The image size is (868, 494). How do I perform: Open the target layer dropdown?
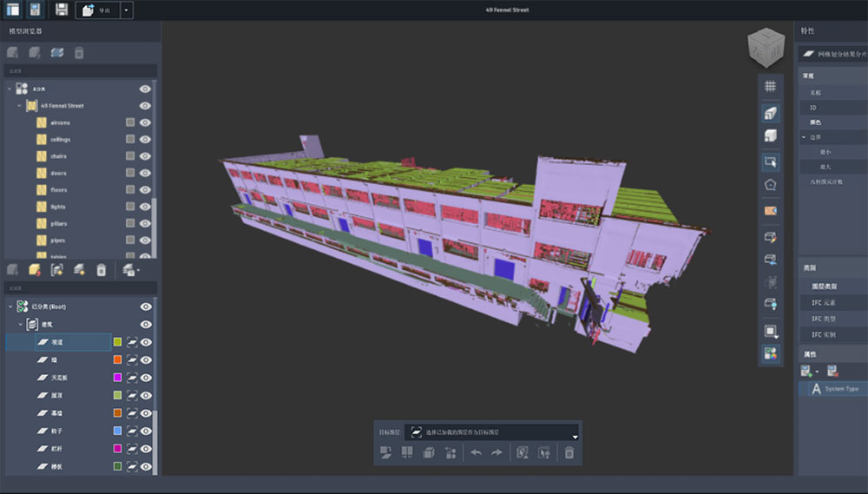click(x=575, y=434)
